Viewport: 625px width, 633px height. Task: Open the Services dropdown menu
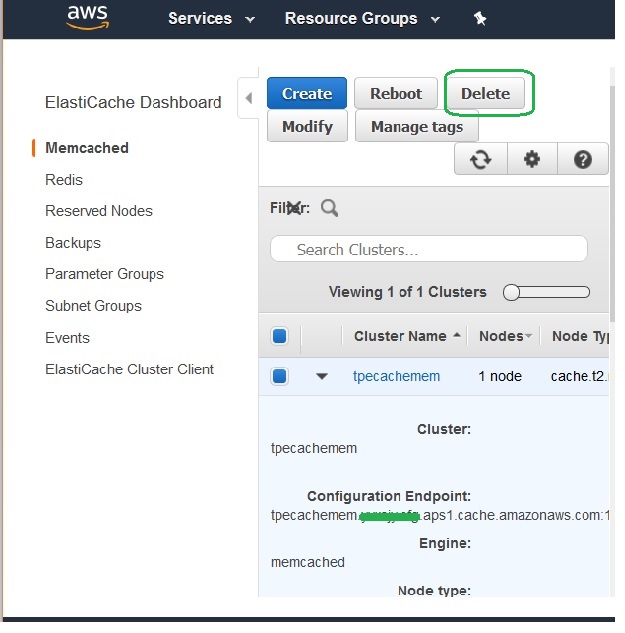click(x=211, y=18)
